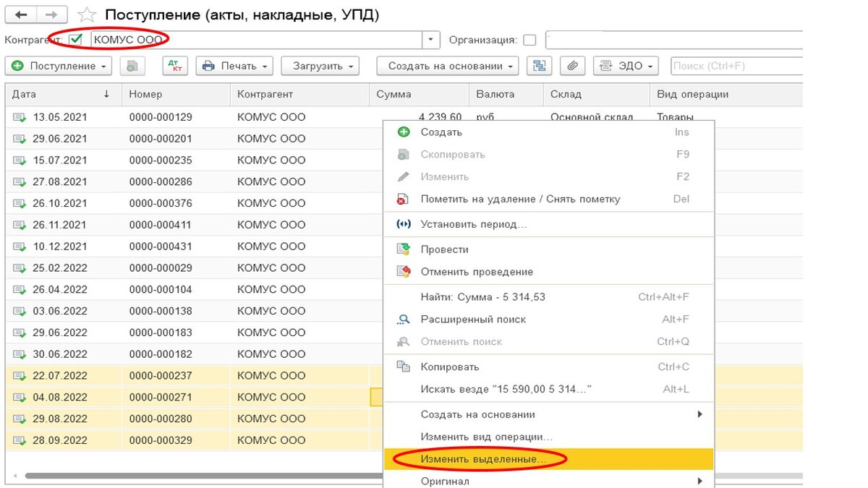Click the Номер column header
Image resolution: width=868 pixels, height=488 pixels.
(176, 94)
